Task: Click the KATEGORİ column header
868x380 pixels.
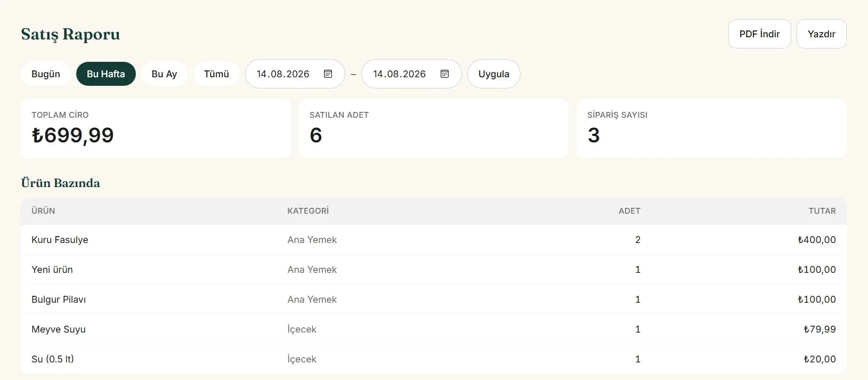Action: click(x=308, y=211)
